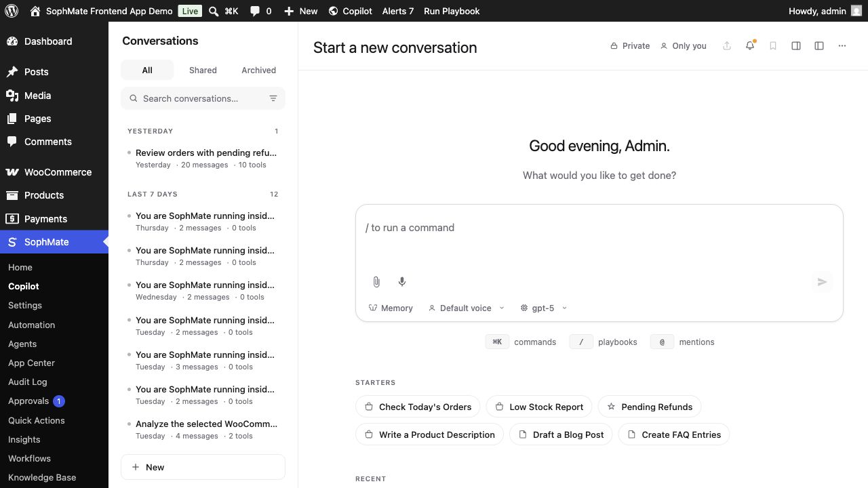Viewport: 868px width, 488px height.
Task: Open the Howdy, admin account menu
Action: (x=825, y=11)
